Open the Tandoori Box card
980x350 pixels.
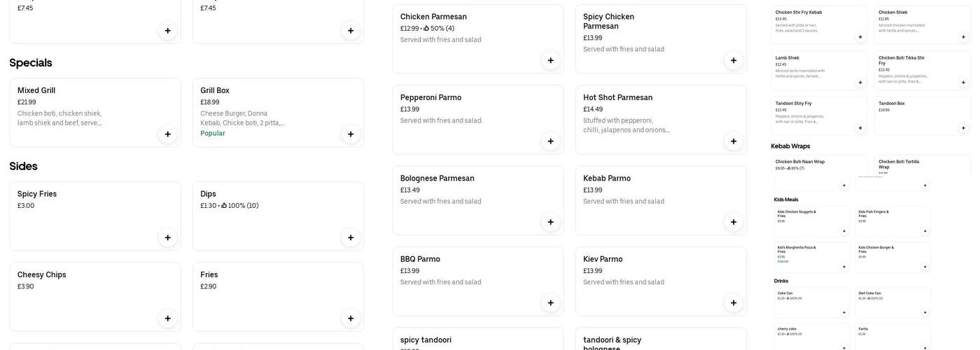(917, 113)
